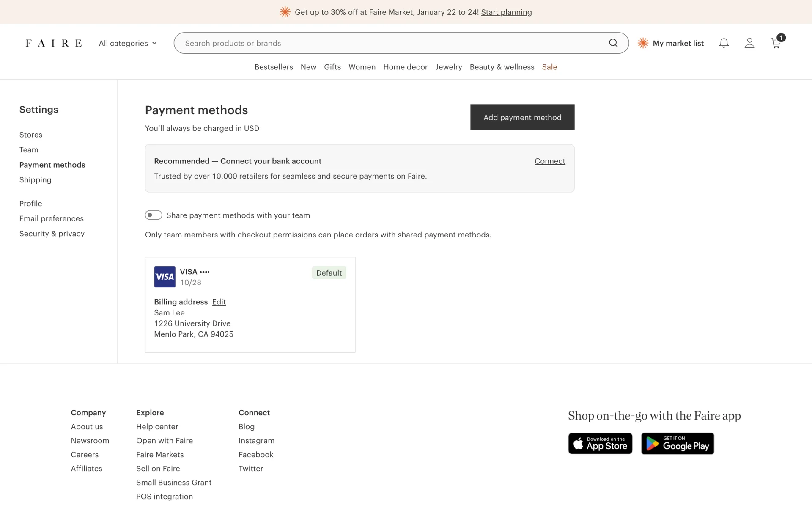Enable sharing payment methods with team

click(x=154, y=215)
